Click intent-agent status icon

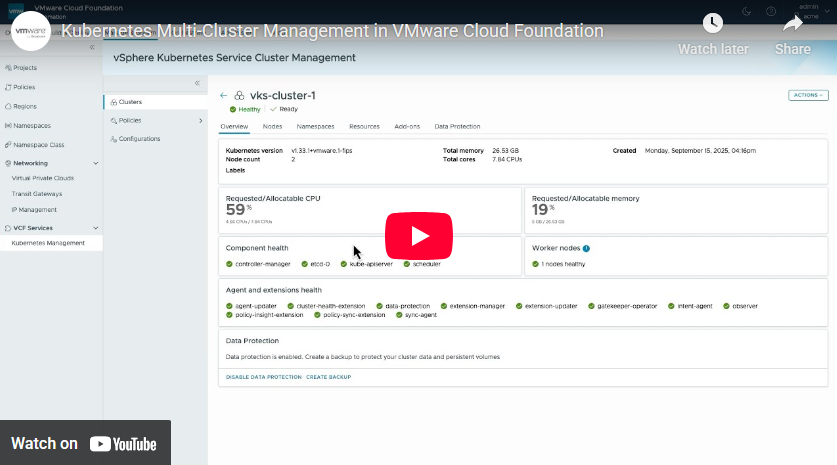tap(671, 306)
